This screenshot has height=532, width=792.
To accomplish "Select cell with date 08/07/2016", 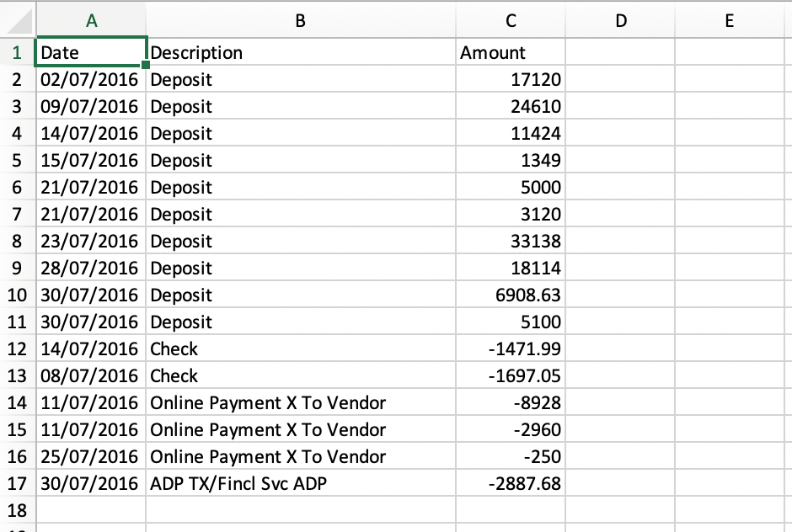I will pyautogui.click(x=91, y=375).
